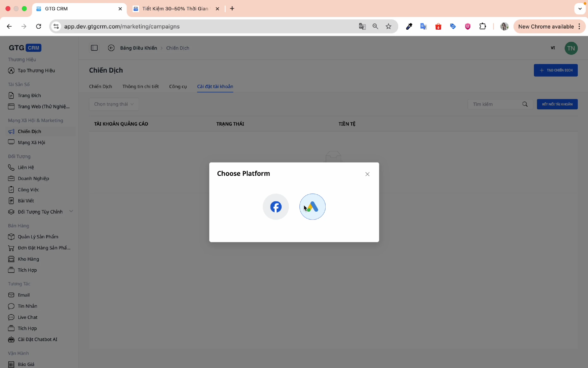The width and height of the screenshot is (588, 368).
Task: Open Kho Hàng in sidebar
Action: point(28,259)
